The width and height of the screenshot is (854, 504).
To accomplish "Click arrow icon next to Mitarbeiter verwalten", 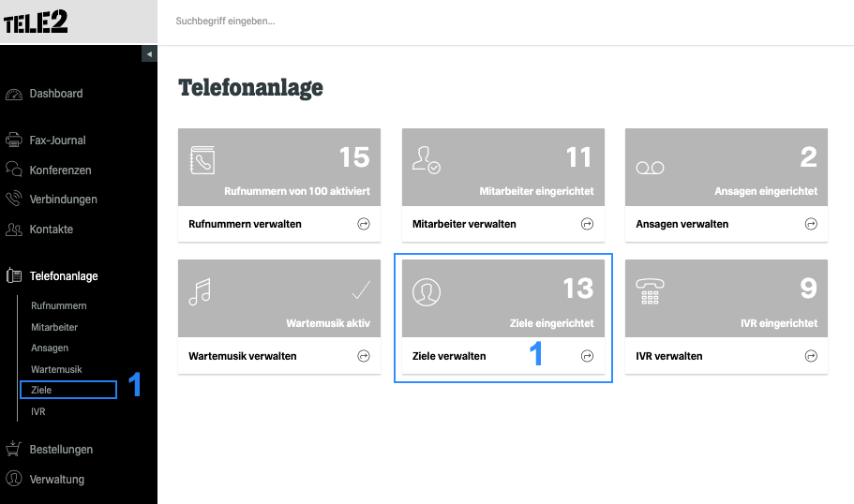I will tap(587, 224).
